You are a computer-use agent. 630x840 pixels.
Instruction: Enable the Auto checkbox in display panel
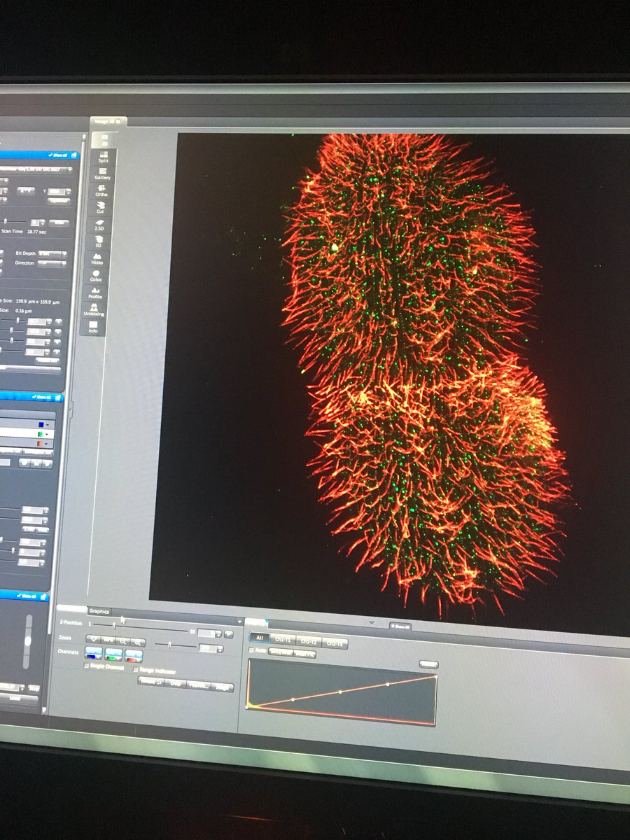pos(251,650)
